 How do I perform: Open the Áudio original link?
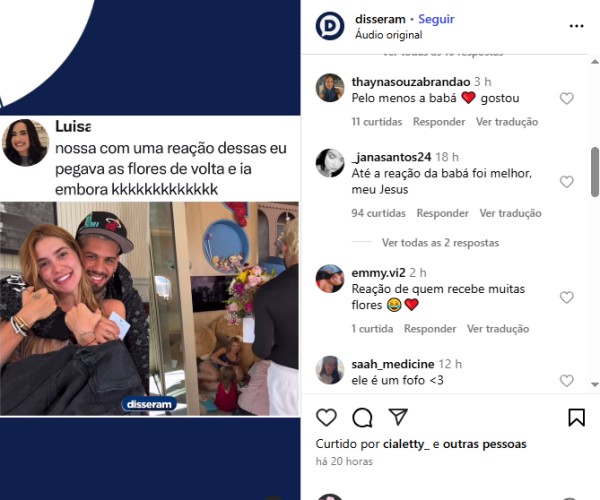pyautogui.click(x=389, y=35)
